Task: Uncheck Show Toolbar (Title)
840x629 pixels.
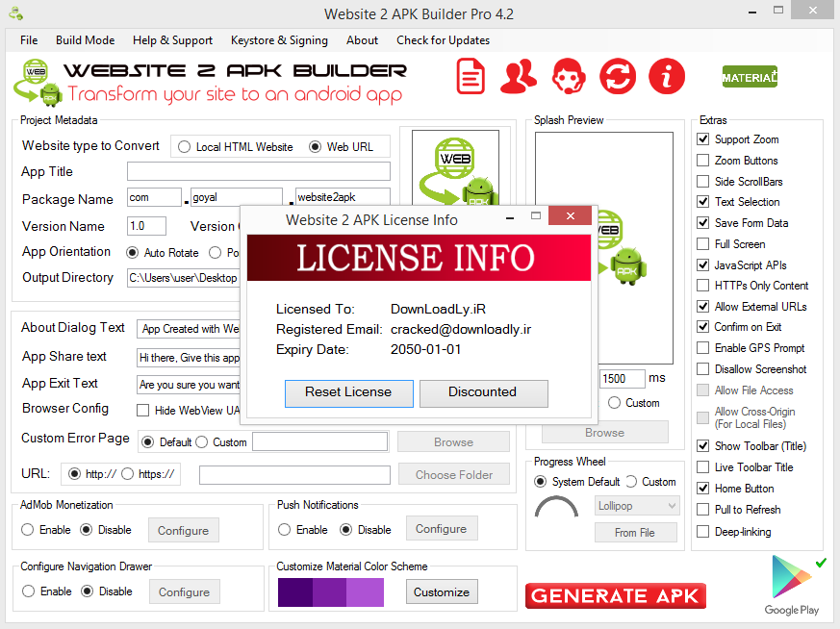Action: coord(704,445)
